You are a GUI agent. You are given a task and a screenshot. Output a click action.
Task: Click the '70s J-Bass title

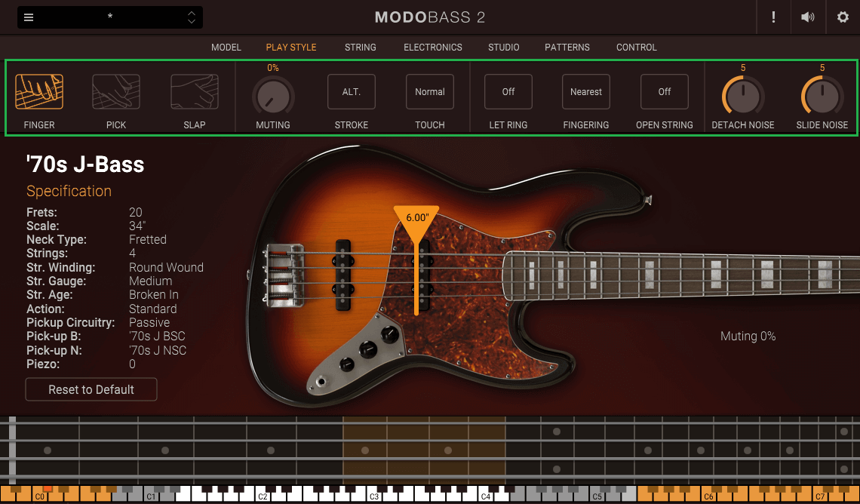click(x=85, y=164)
